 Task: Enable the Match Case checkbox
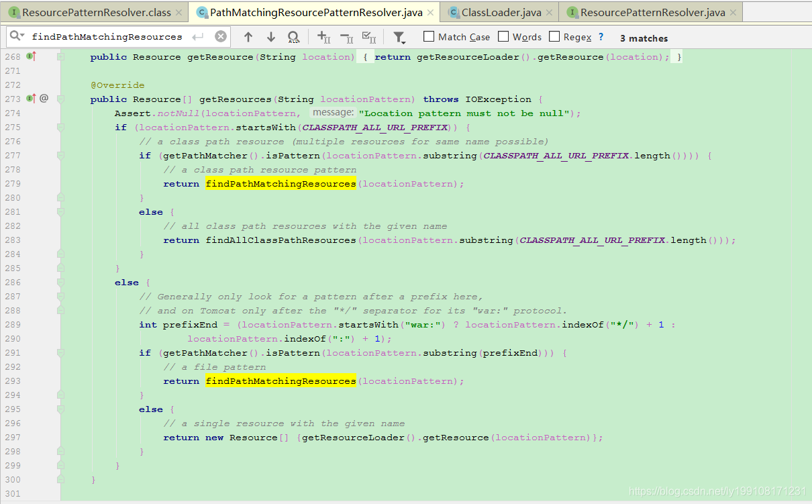pos(429,37)
